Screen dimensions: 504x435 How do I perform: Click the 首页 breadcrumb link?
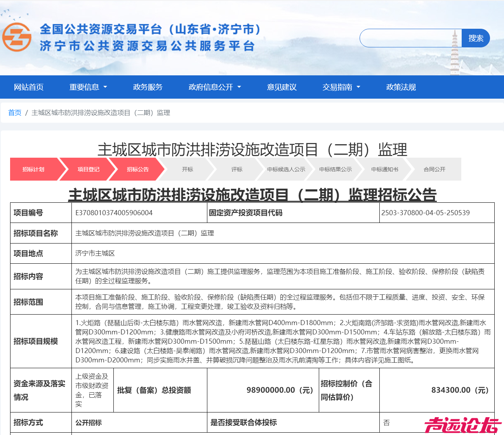point(15,113)
